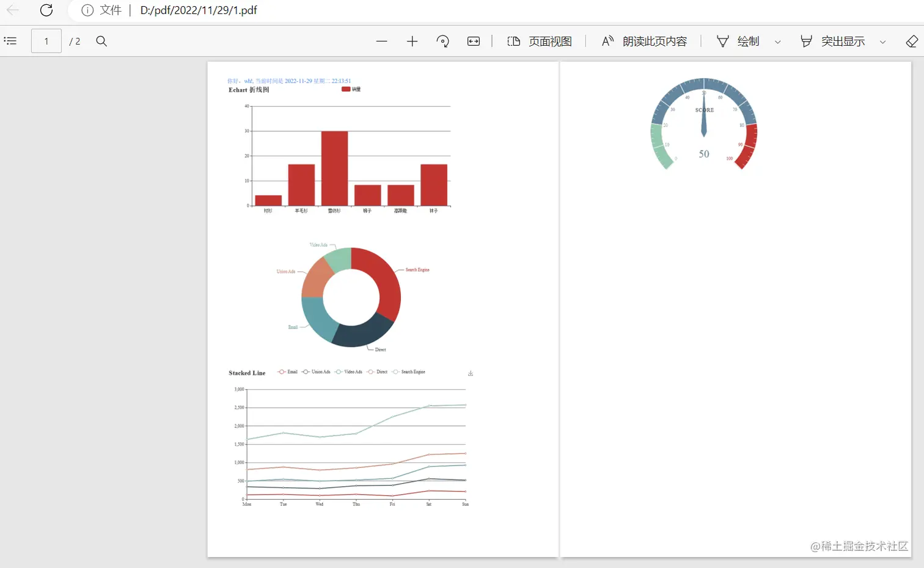
Task: Click the "3,000" value on the line chart axis
Action: tap(239, 390)
